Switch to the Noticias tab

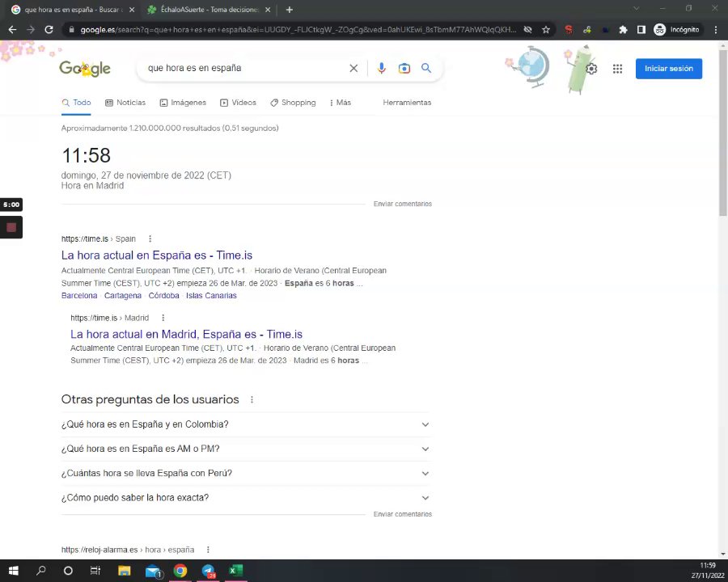(x=125, y=103)
